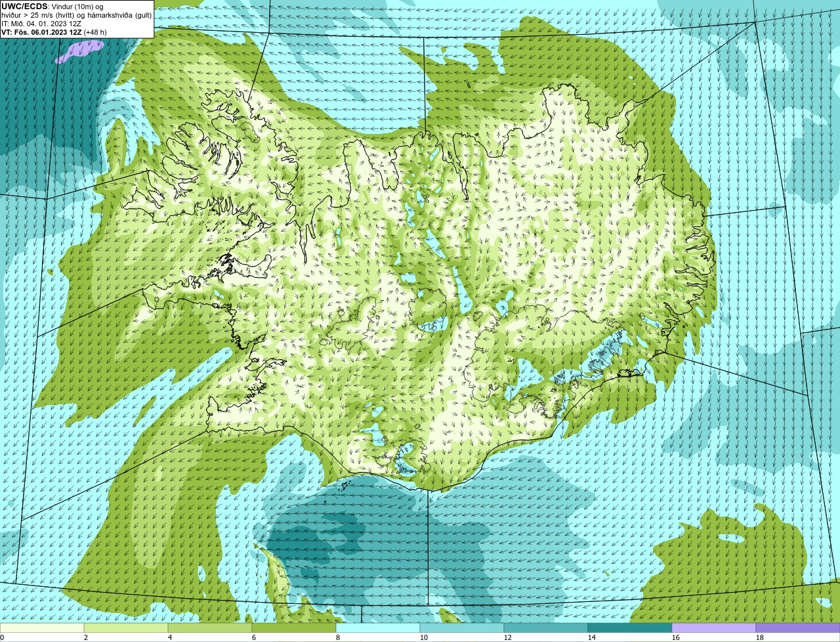Click the lavender high-wind patch in the northwest sea
Image resolution: width=840 pixels, height=642 pixels.
coord(79,51)
